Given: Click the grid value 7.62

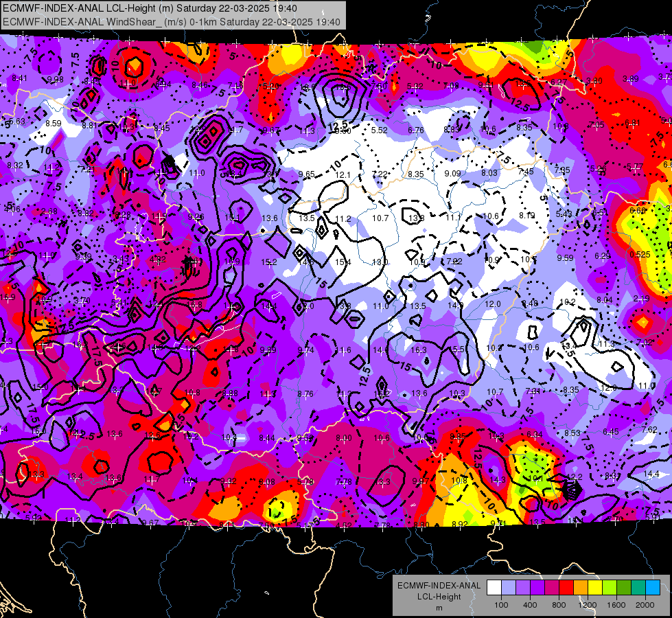Looking at the screenshot, I should pyautogui.click(x=649, y=429).
